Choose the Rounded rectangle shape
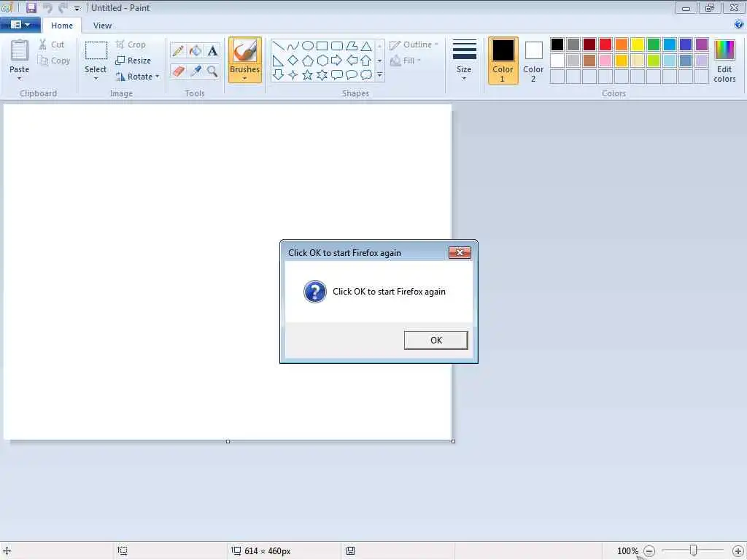This screenshot has height=560, width=747. [337, 46]
